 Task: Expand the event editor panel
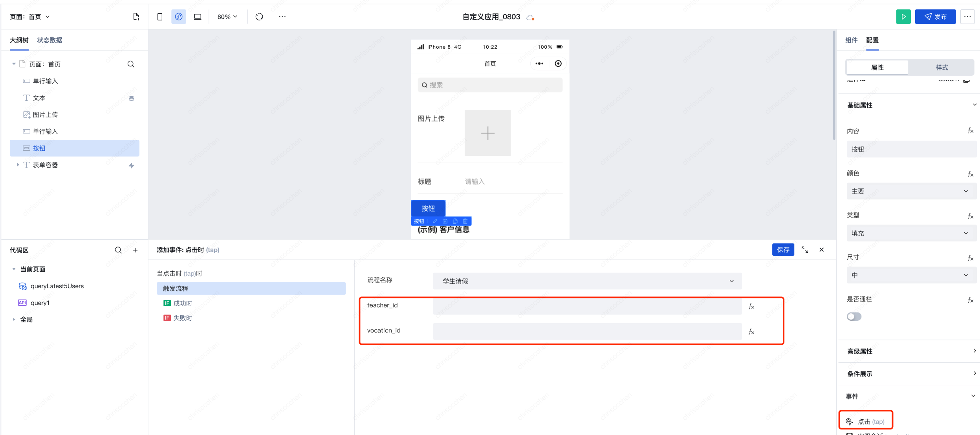point(804,250)
